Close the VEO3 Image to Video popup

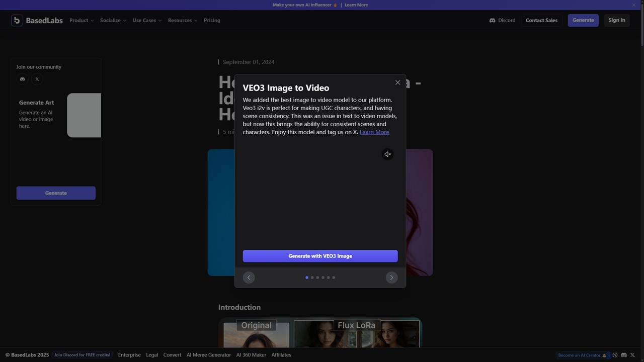click(x=397, y=82)
